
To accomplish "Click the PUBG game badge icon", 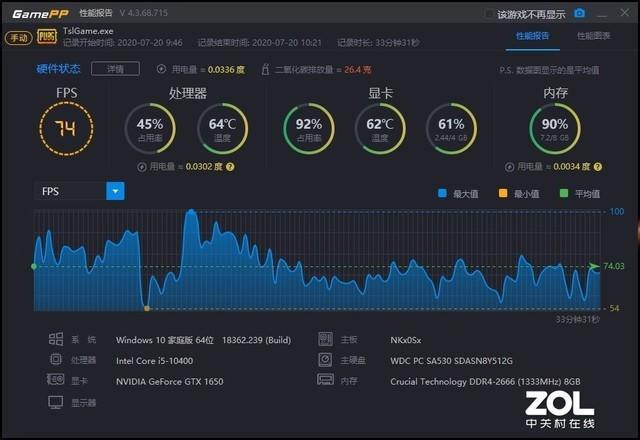I will pos(46,37).
